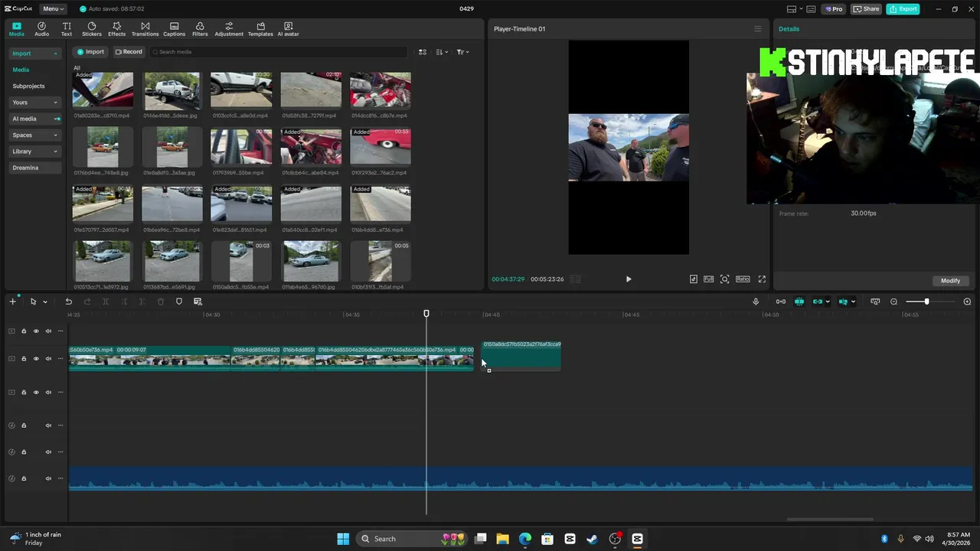This screenshot has width=980, height=551.
Task: Click the zoom-to-fit timeline icon
Action: 875,302
